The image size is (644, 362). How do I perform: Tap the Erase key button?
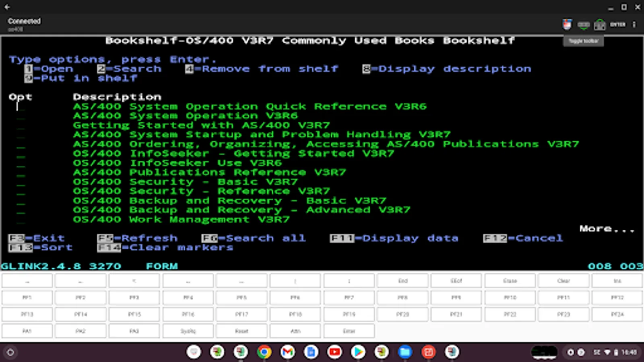(510, 281)
